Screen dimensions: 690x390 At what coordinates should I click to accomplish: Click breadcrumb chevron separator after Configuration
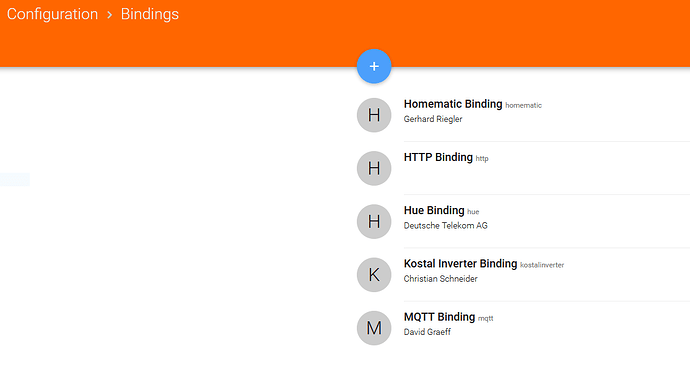[109, 15]
